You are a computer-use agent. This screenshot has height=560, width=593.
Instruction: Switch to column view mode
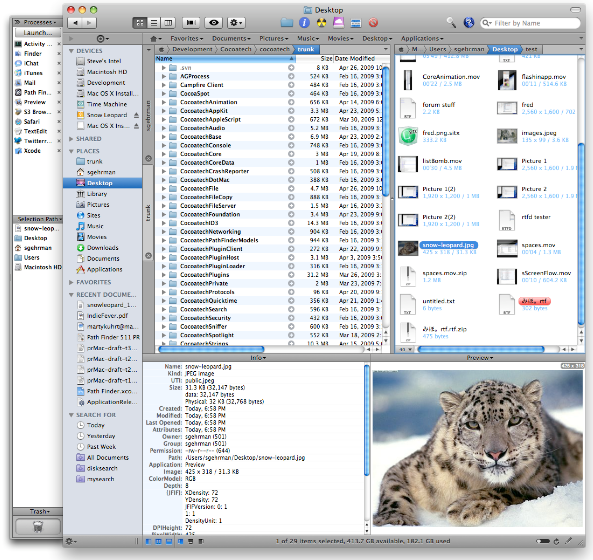tap(168, 23)
